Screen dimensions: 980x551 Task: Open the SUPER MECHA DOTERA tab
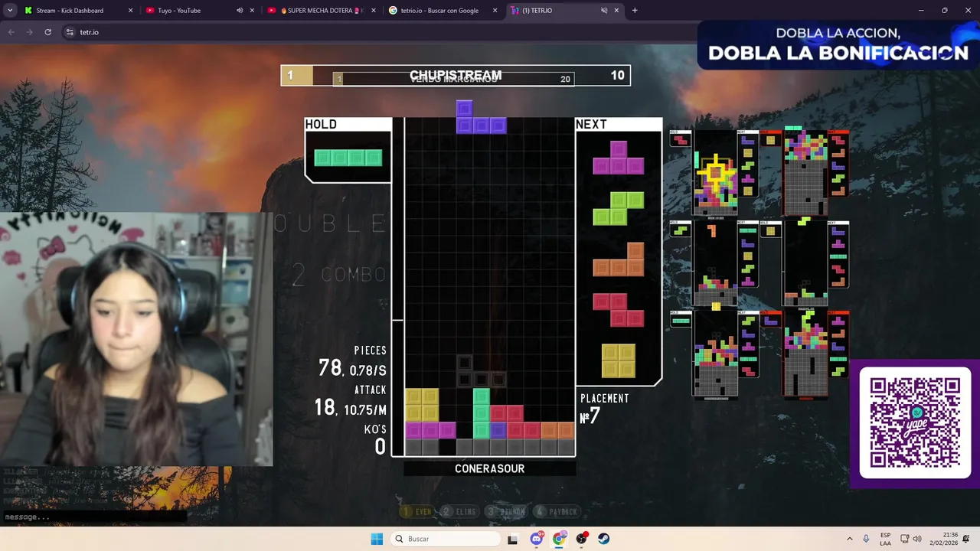(320, 11)
